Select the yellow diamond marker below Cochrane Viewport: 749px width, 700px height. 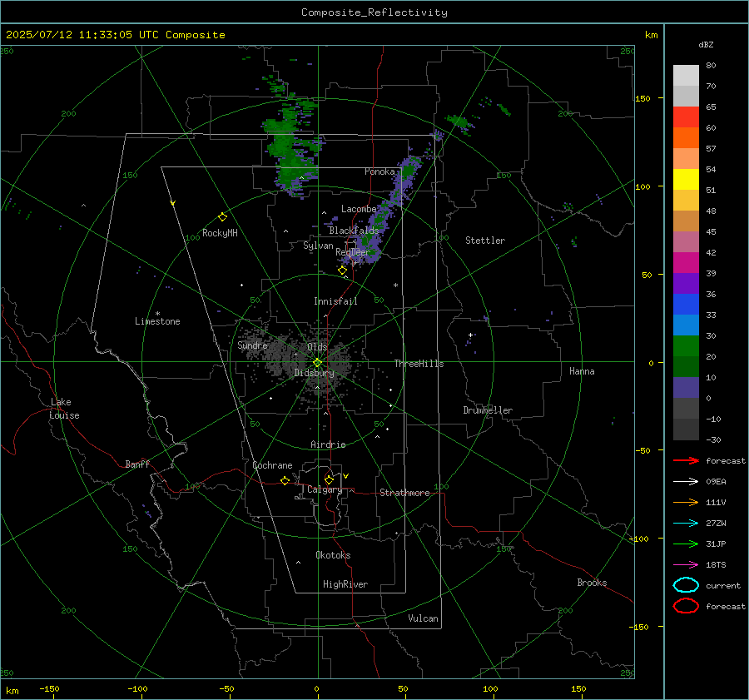click(x=285, y=480)
